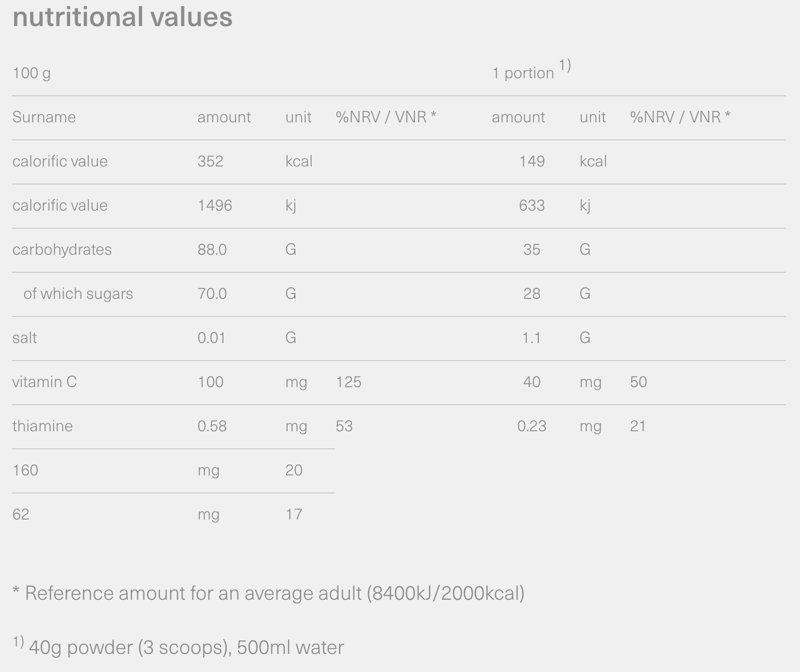Image resolution: width=800 pixels, height=672 pixels.
Task: Click the 'carbohydrates' row label
Action: point(62,250)
